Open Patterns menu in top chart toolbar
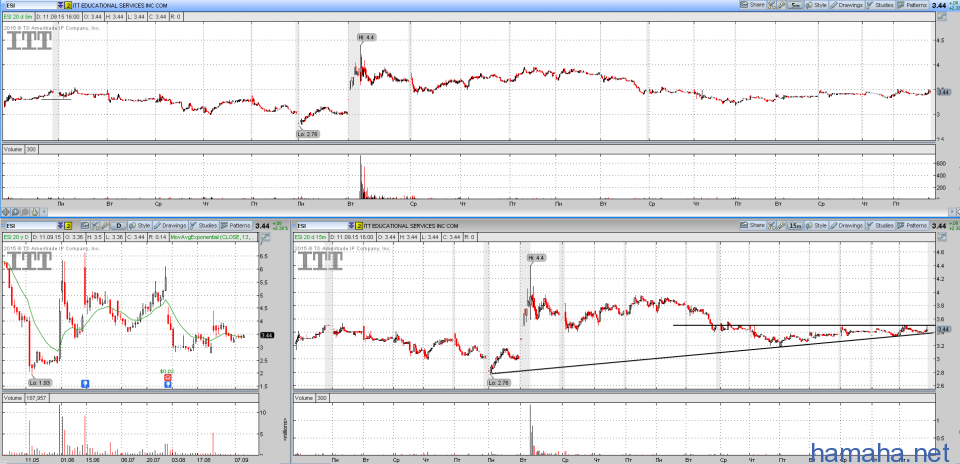The height and width of the screenshot is (464, 960). tap(912, 5)
